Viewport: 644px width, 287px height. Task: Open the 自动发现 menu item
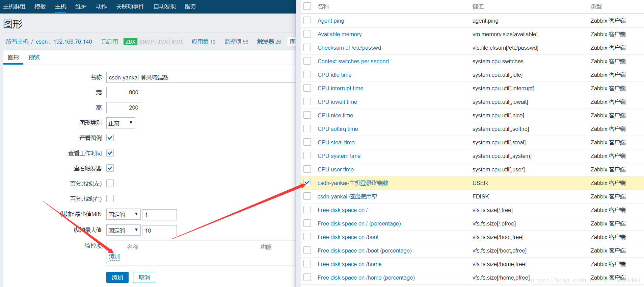[164, 6]
